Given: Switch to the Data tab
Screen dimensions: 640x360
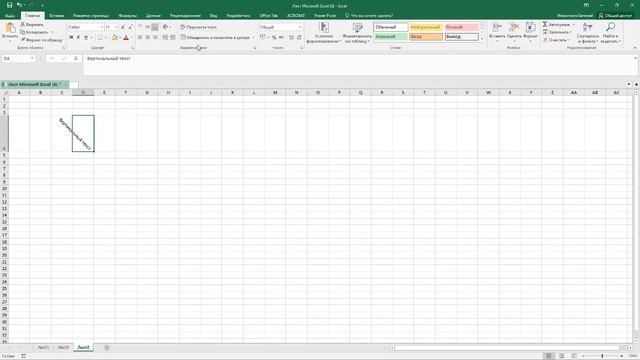Looking at the screenshot, I should 153,16.
